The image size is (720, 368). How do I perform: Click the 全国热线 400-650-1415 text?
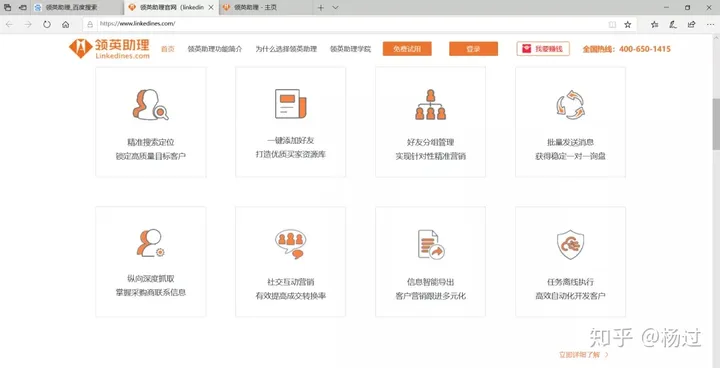[x=627, y=49]
